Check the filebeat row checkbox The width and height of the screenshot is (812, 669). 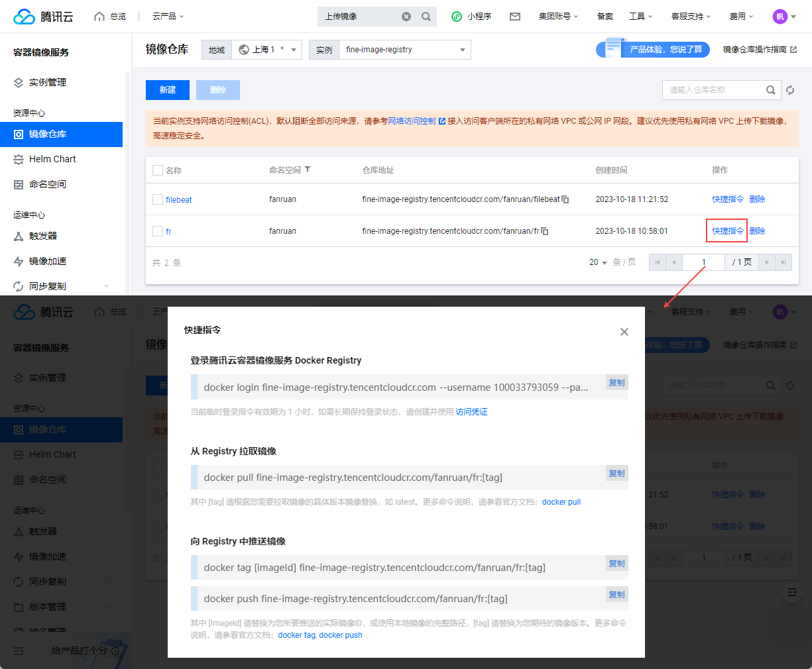[x=158, y=199]
